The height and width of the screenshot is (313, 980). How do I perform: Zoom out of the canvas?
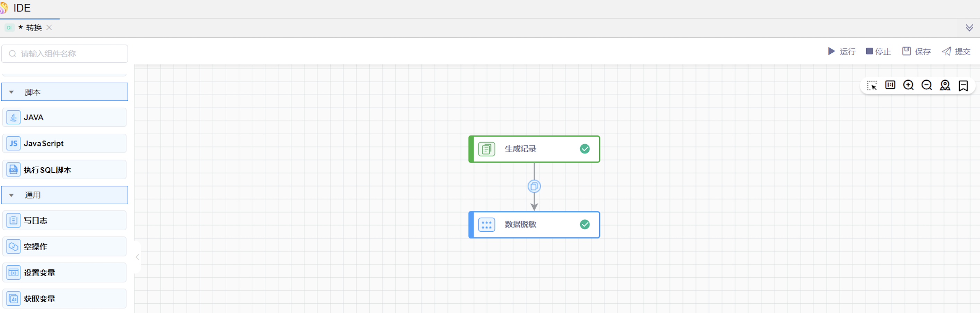[926, 85]
